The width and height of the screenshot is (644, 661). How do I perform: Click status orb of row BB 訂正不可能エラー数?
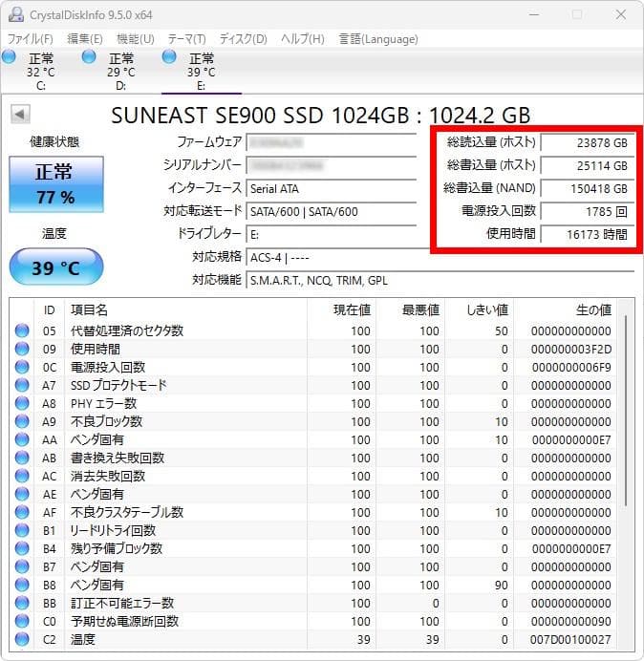click(22, 603)
